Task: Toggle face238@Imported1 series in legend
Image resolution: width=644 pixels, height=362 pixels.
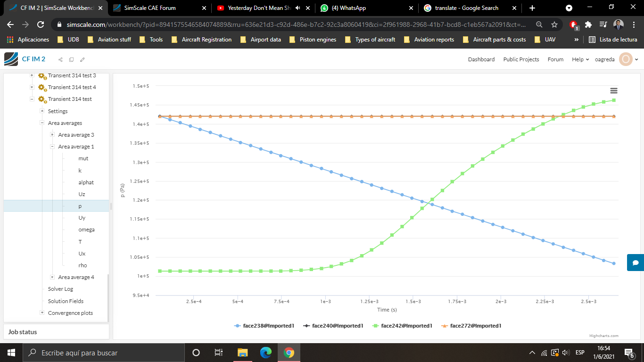Action: click(x=264, y=326)
